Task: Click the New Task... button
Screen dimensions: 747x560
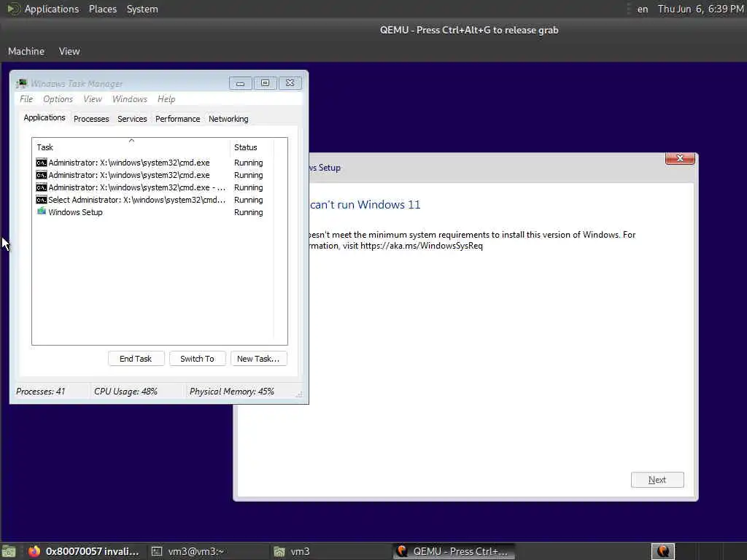Action: [258, 359]
